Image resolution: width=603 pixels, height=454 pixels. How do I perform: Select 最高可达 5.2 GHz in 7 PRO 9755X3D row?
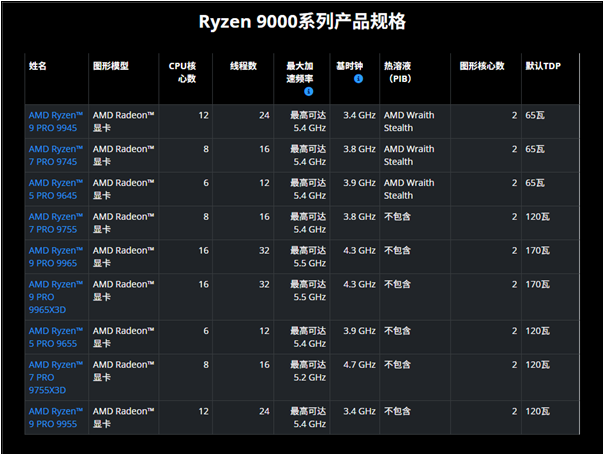[x=308, y=371]
